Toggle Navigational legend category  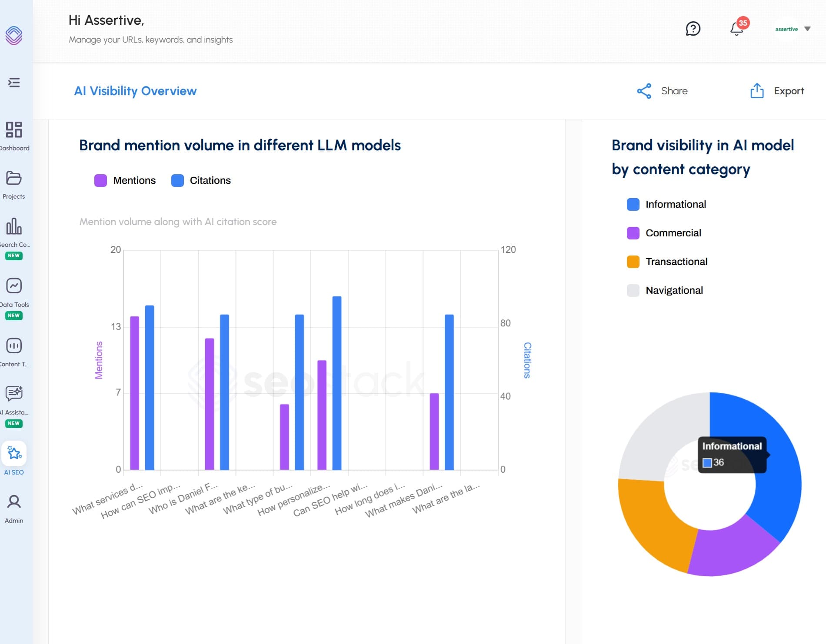coord(665,290)
